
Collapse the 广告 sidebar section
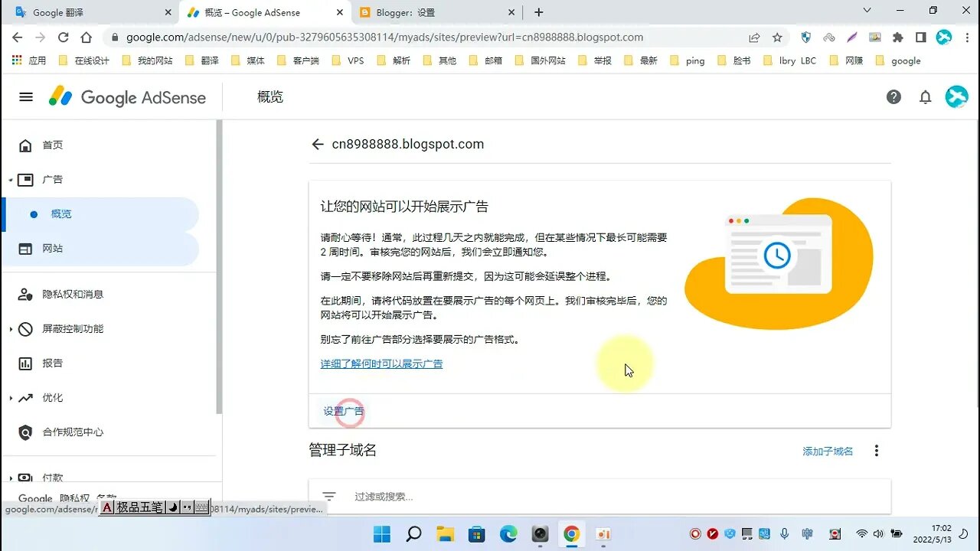click(x=11, y=180)
